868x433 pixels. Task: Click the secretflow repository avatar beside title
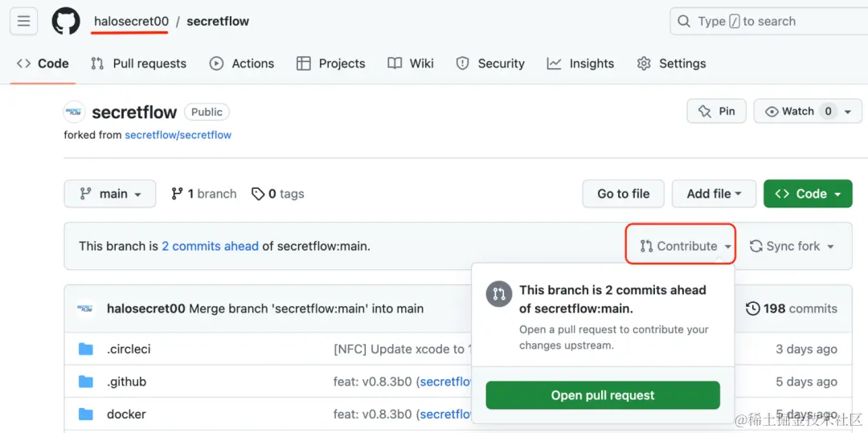point(74,112)
